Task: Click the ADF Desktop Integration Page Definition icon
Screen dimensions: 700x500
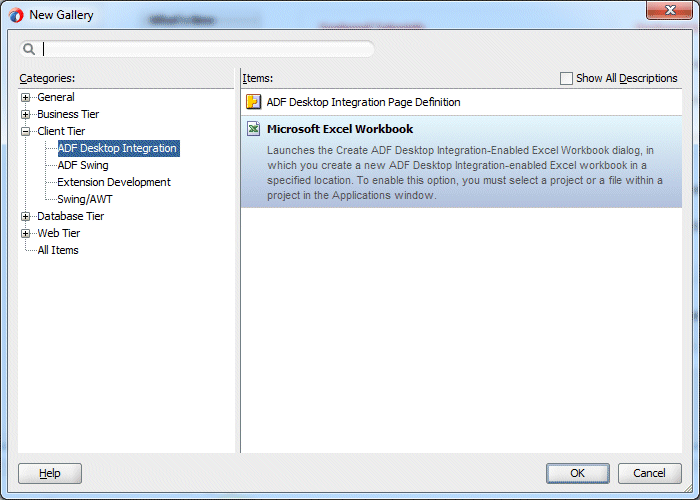Action: [x=254, y=102]
